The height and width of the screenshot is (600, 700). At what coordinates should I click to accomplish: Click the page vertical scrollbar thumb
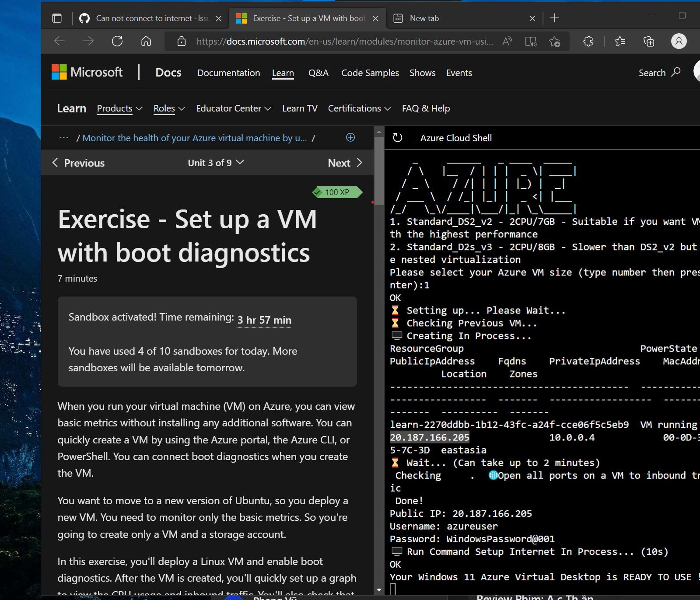click(x=379, y=171)
